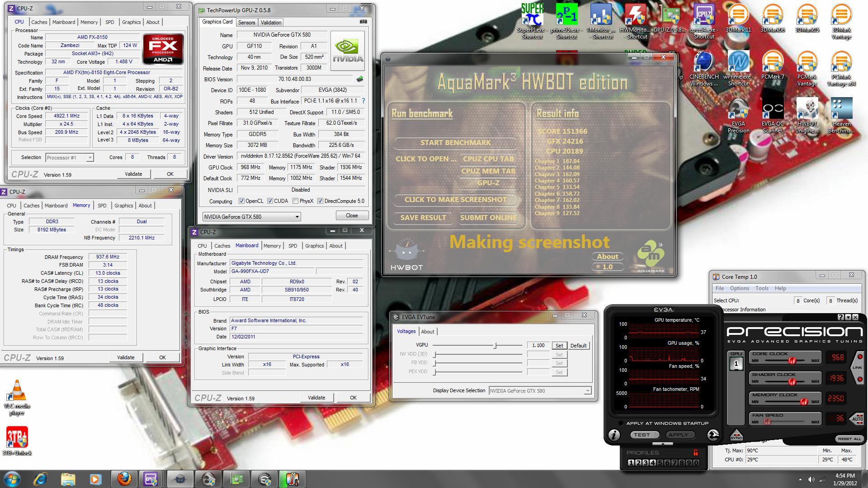The image size is (868, 488).
Task: Open HWBOT Unigine desktop icon
Action: 807,116
